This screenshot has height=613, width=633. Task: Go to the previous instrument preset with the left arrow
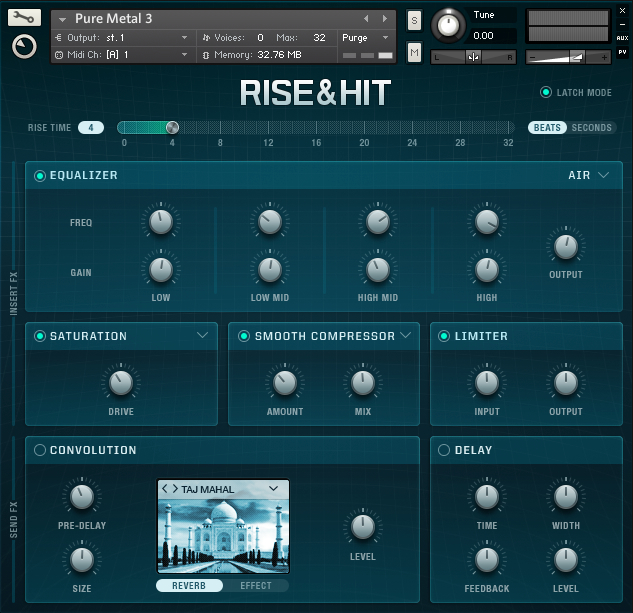click(x=366, y=19)
